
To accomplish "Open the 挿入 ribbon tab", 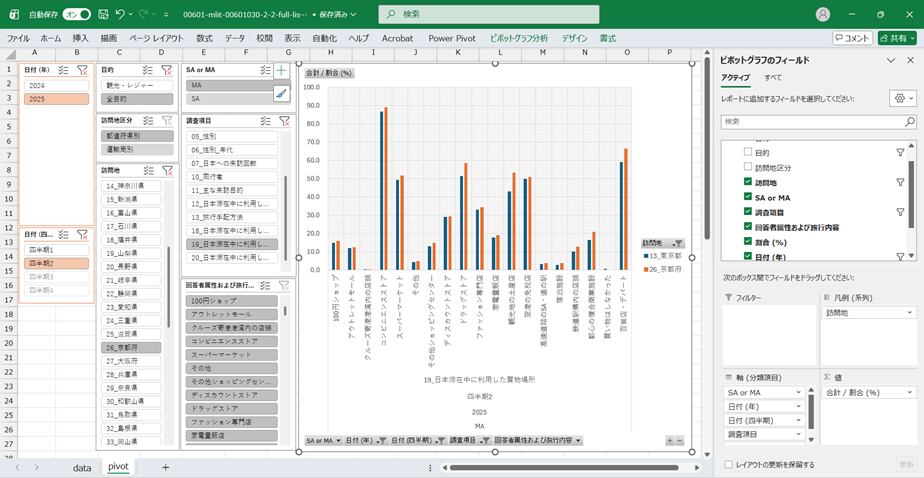I will 81,37.
